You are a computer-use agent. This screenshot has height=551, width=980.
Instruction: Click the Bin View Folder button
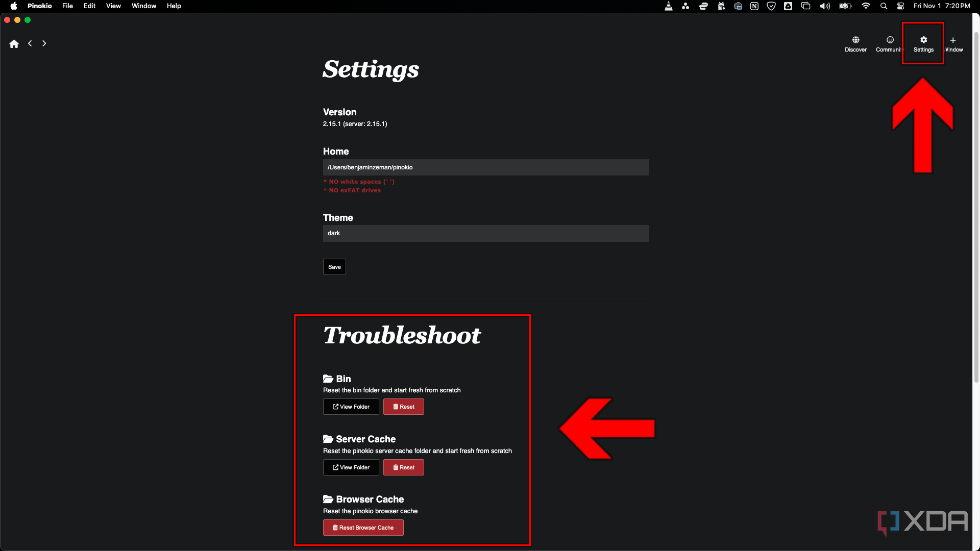click(351, 406)
